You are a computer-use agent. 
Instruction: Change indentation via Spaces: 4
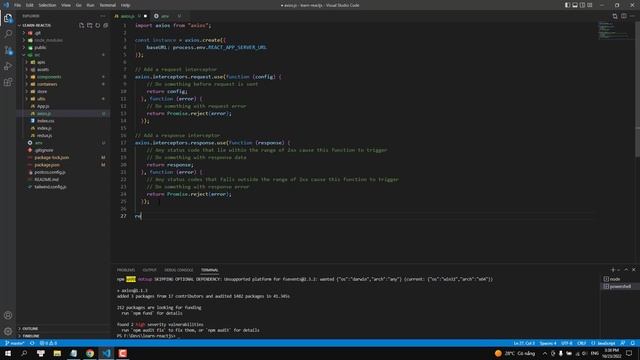click(548, 343)
